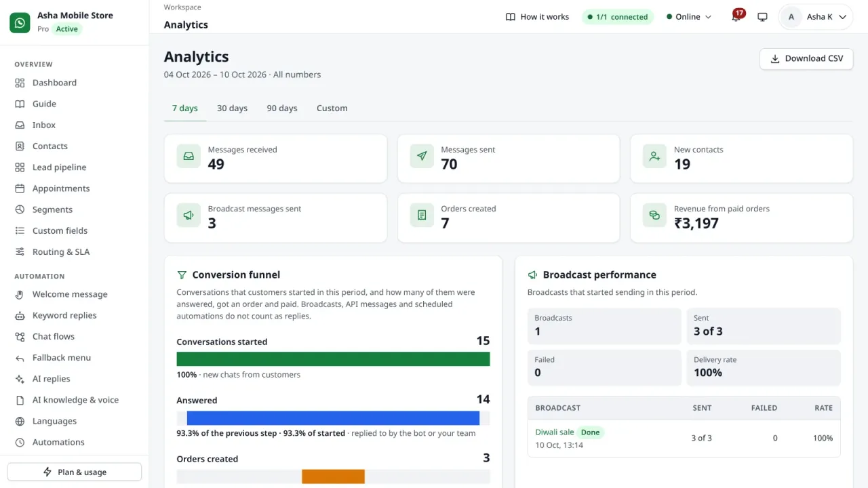Click the 1/1 connected status badge

(618, 17)
